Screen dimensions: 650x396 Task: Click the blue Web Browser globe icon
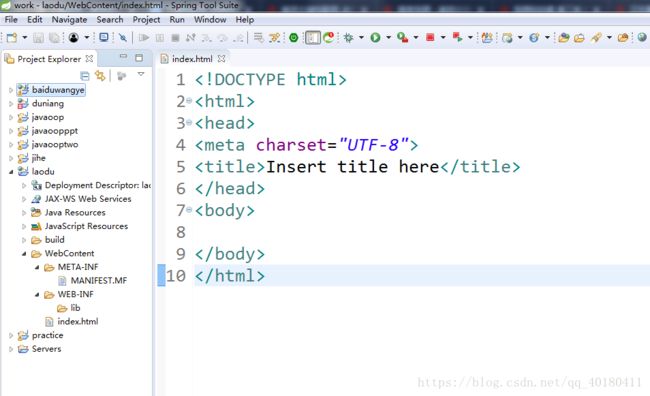click(x=534, y=38)
